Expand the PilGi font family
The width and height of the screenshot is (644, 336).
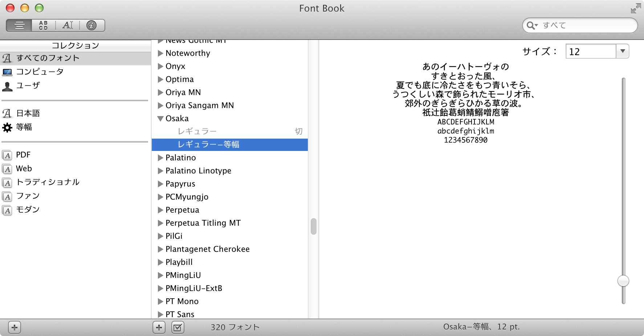tap(160, 236)
